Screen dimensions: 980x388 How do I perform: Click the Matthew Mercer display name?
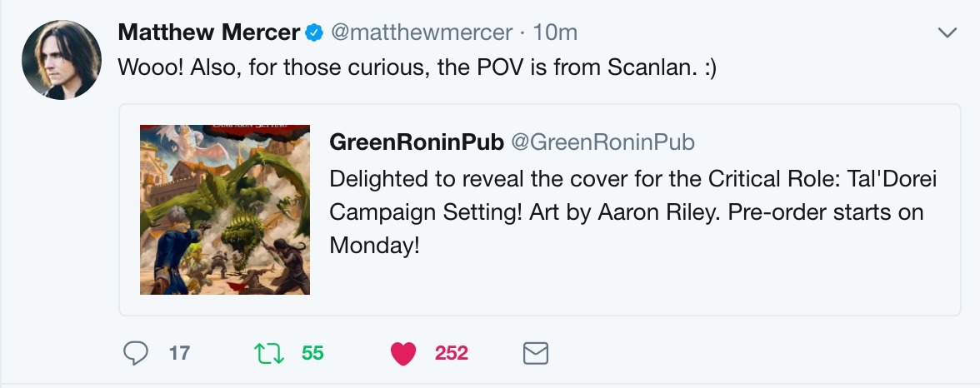click(x=208, y=32)
